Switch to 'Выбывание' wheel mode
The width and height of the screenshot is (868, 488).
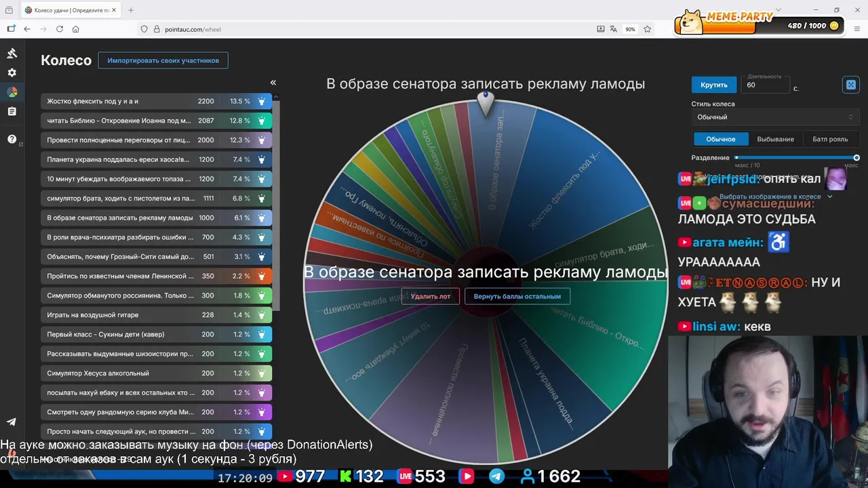775,139
